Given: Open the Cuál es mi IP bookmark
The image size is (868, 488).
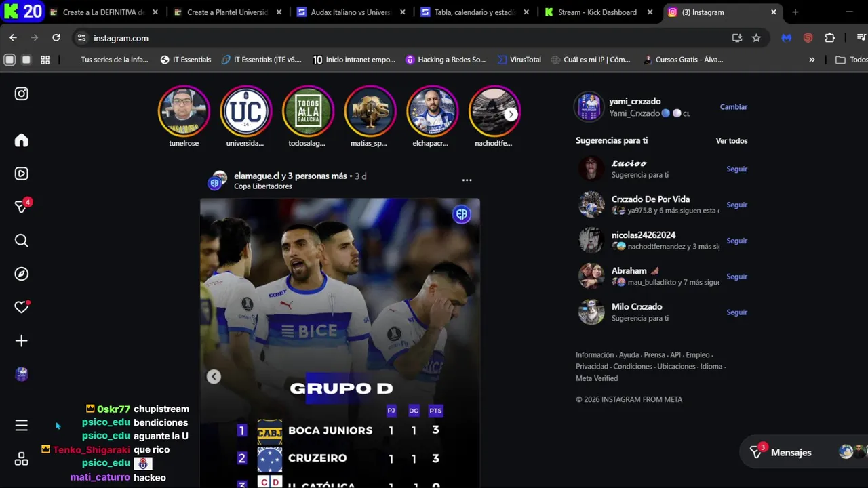Looking at the screenshot, I should [591, 60].
